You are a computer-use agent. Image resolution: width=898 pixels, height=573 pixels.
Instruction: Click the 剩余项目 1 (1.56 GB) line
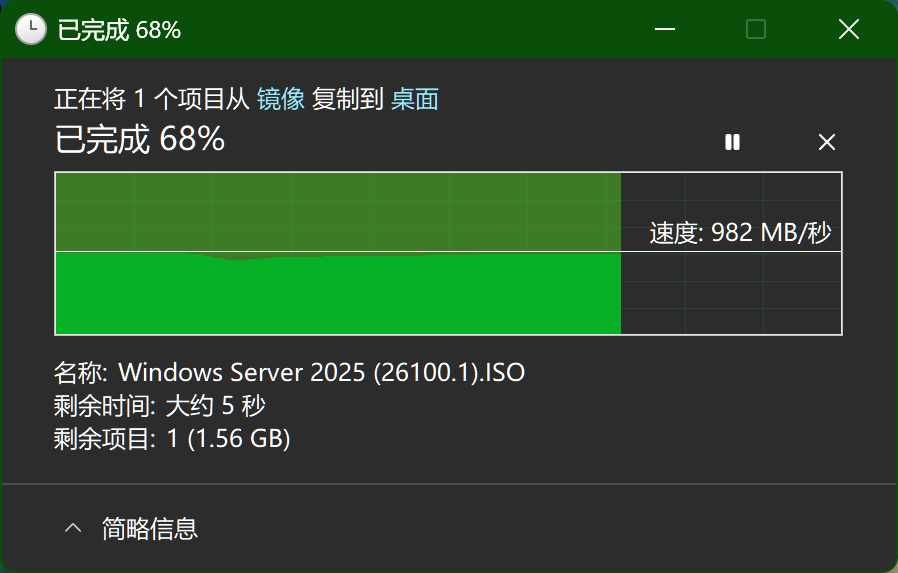coord(171,438)
